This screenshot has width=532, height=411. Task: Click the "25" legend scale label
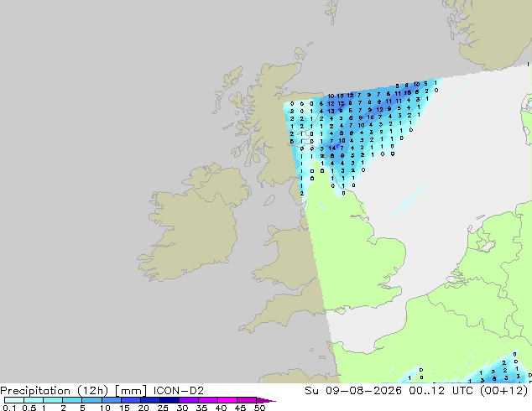163,408
